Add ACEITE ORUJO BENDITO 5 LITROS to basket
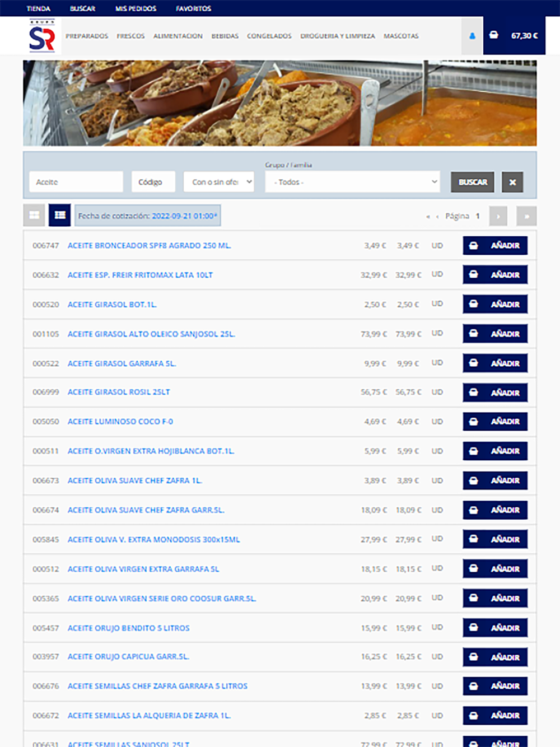The height and width of the screenshot is (747, 560). click(495, 628)
